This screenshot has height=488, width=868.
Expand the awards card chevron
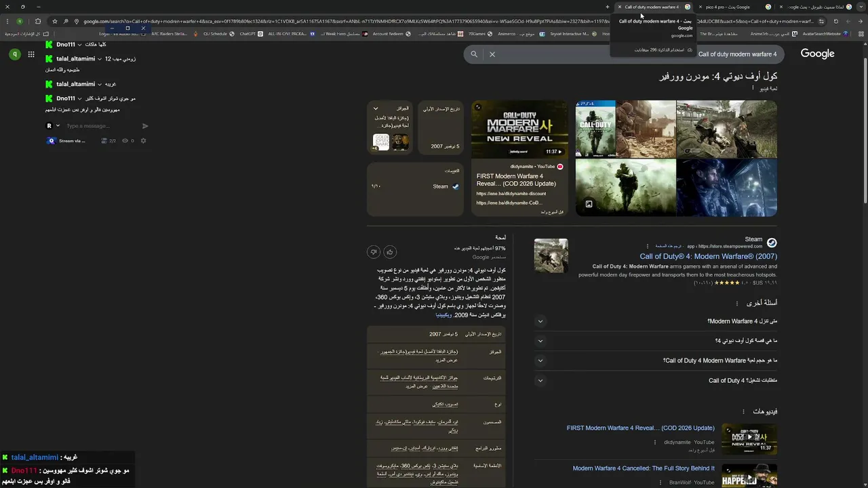coord(376,108)
